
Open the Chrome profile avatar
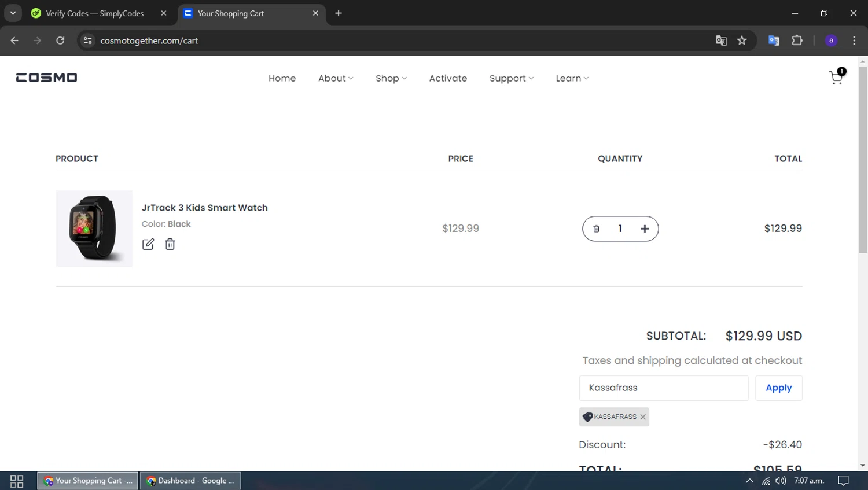(831, 40)
